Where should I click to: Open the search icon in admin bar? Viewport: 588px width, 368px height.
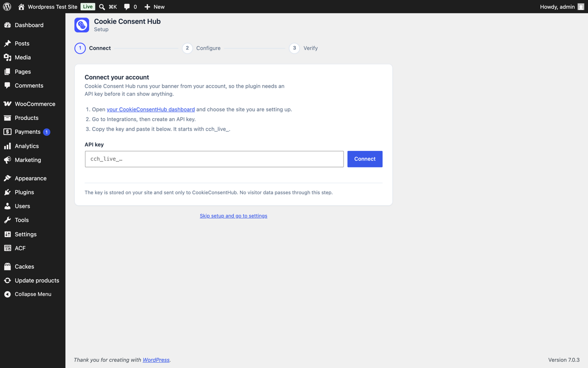(x=102, y=7)
